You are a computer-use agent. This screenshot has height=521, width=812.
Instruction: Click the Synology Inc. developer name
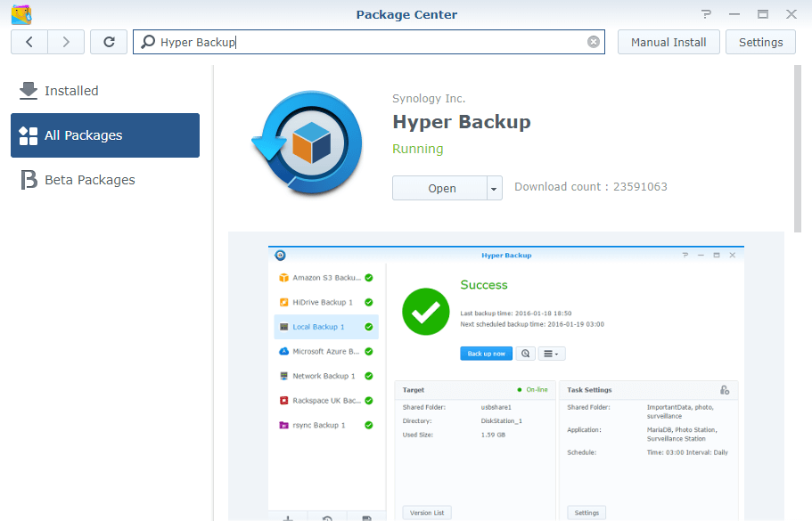click(x=429, y=98)
